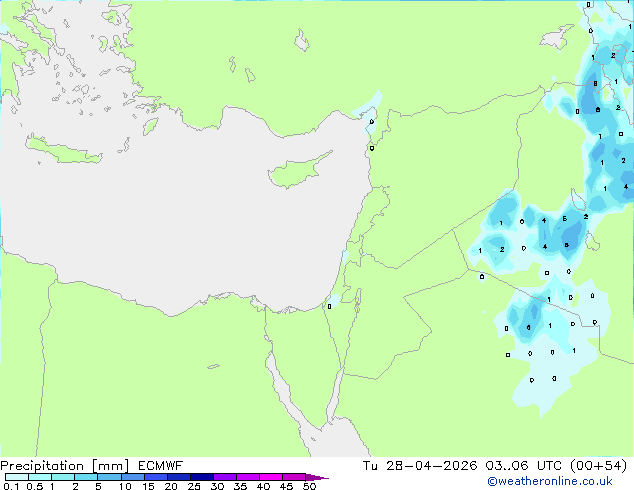Click the 'ECMWF' model label
The image size is (634, 490).
click(161, 466)
